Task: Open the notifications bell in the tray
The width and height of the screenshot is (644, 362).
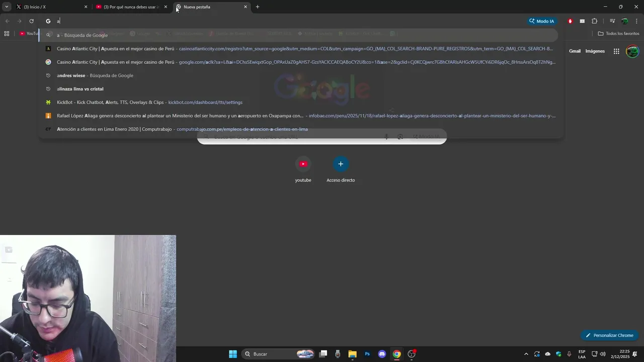Action: click(x=635, y=354)
